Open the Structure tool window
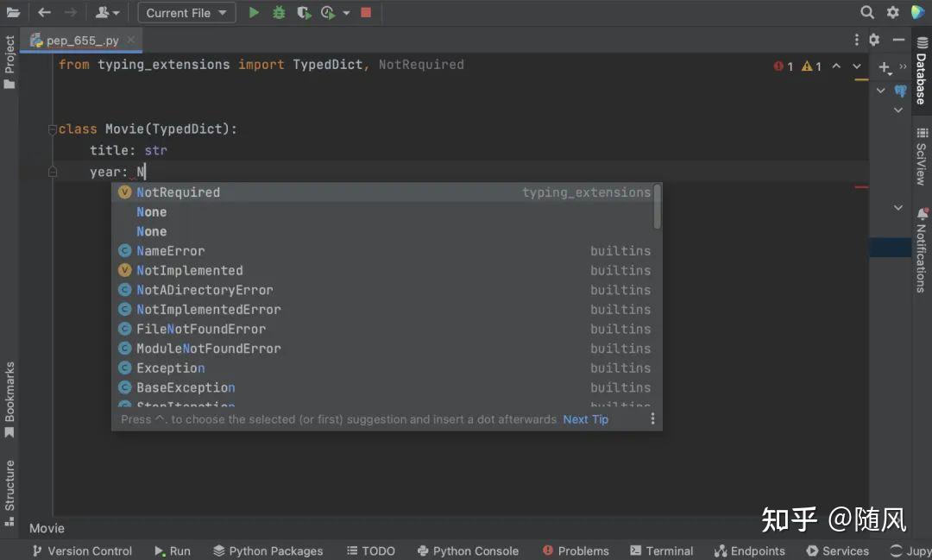The image size is (932, 560). pyautogui.click(x=9, y=493)
